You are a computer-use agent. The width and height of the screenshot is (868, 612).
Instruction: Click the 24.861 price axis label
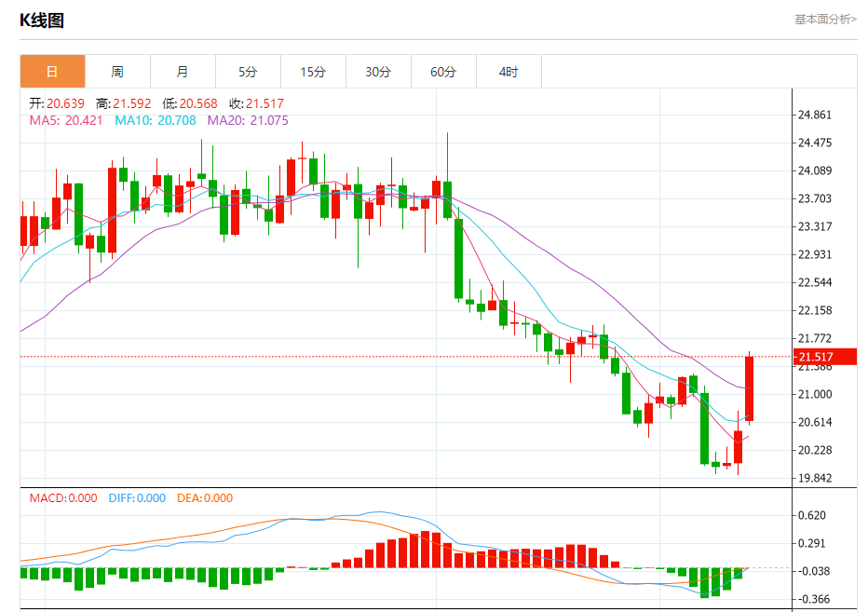tap(814, 115)
